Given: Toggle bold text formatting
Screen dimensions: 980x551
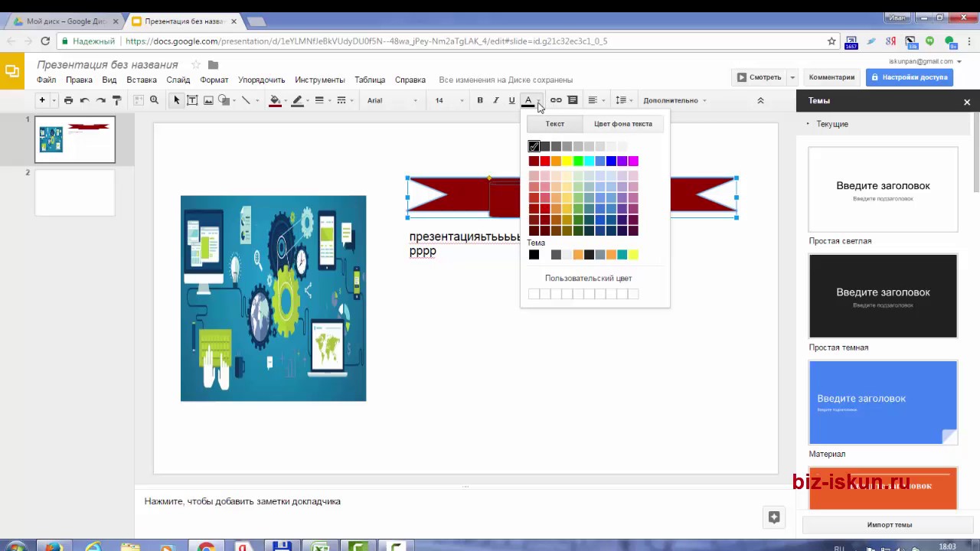Looking at the screenshot, I should point(480,100).
